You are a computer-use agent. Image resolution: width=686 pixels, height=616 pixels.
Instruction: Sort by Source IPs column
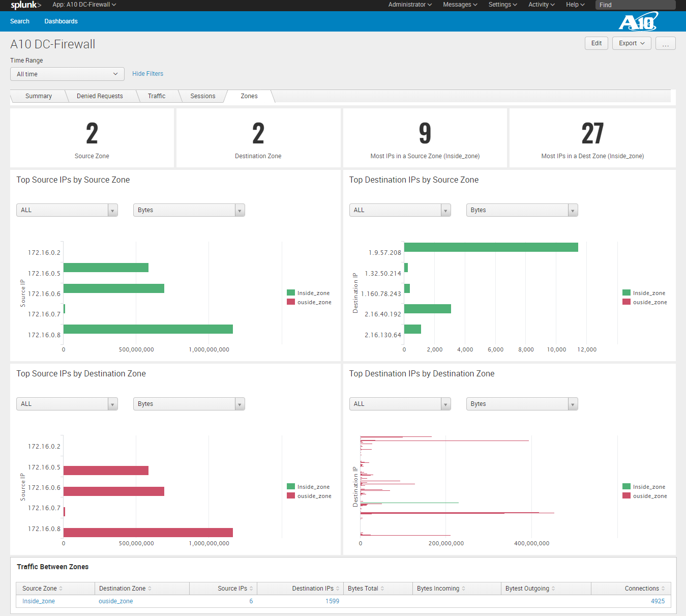pos(235,589)
